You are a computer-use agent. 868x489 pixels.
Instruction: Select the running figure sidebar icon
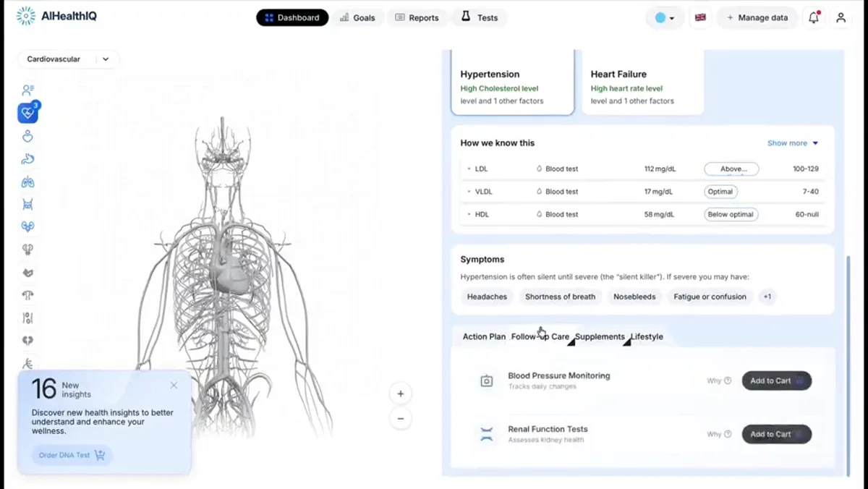(x=28, y=363)
